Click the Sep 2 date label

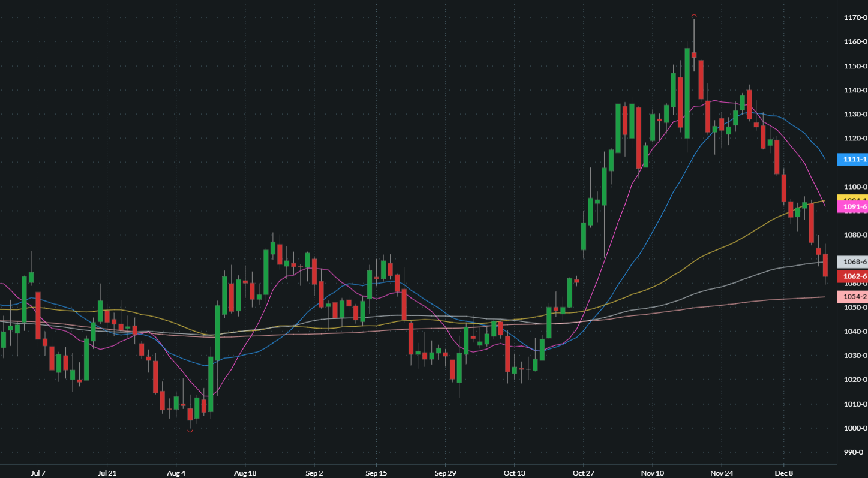point(314,473)
